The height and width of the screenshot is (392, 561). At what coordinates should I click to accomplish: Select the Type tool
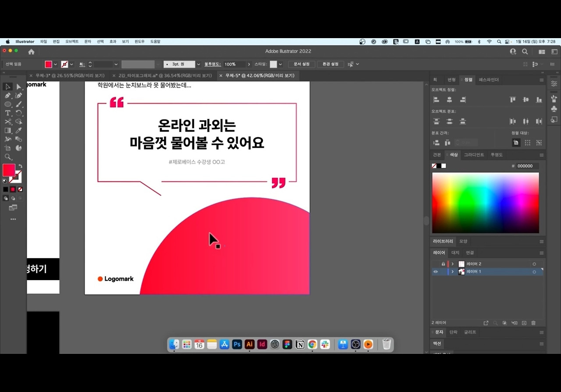pyautogui.click(x=7, y=113)
